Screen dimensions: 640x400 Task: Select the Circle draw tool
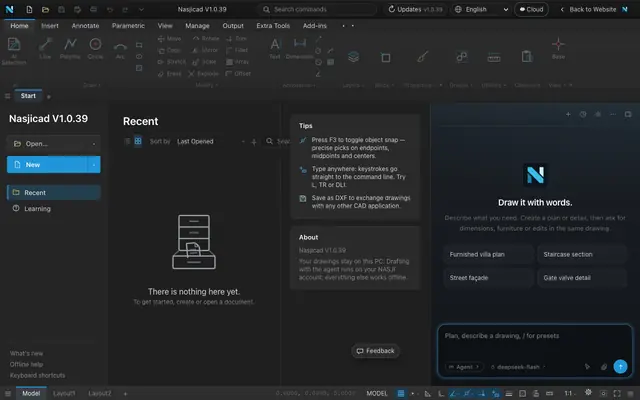click(x=95, y=48)
